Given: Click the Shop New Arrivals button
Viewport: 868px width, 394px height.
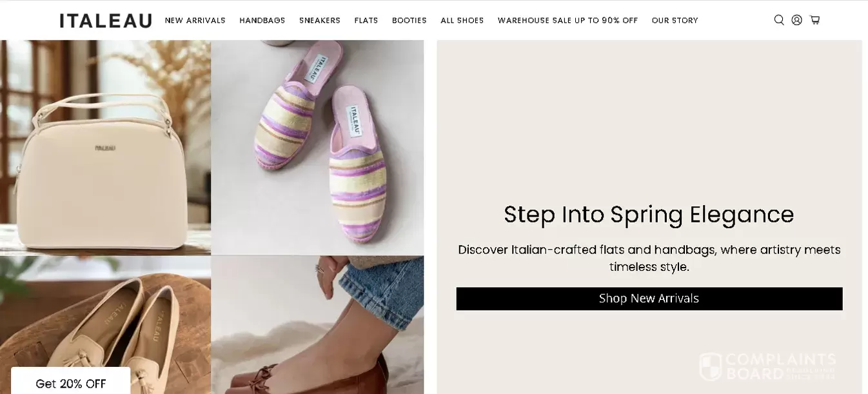Looking at the screenshot, I should point(649,299).
